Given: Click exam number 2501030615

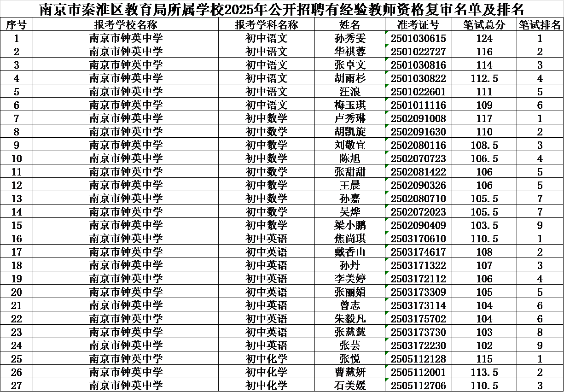Looking at the screenshot, I should [x=418, y=39].
